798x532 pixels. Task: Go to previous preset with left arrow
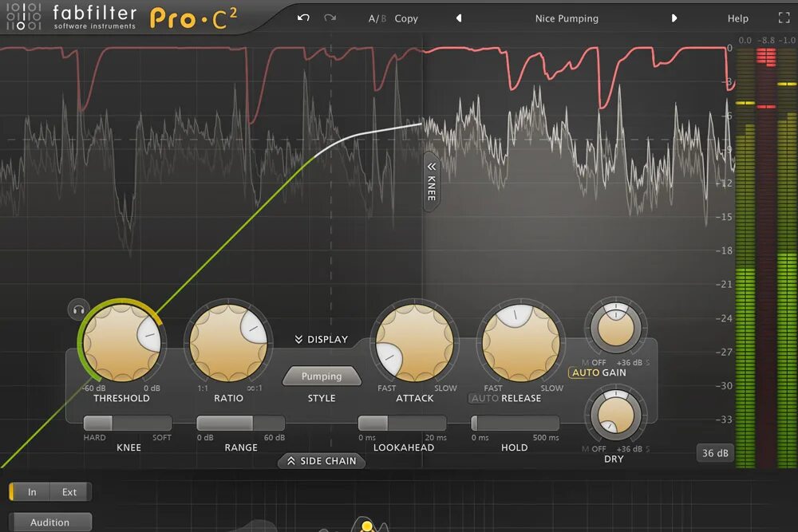pos(459,18)
